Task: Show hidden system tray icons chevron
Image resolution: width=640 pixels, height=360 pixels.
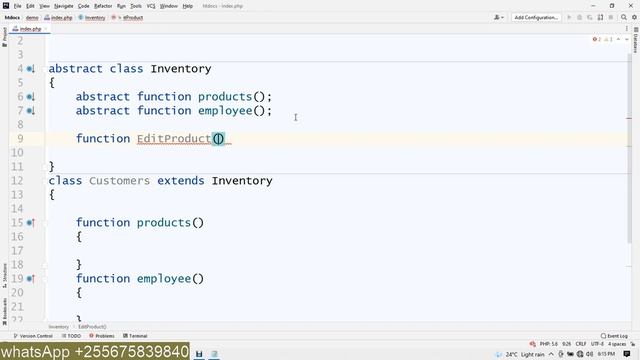Action: (551, 354)
